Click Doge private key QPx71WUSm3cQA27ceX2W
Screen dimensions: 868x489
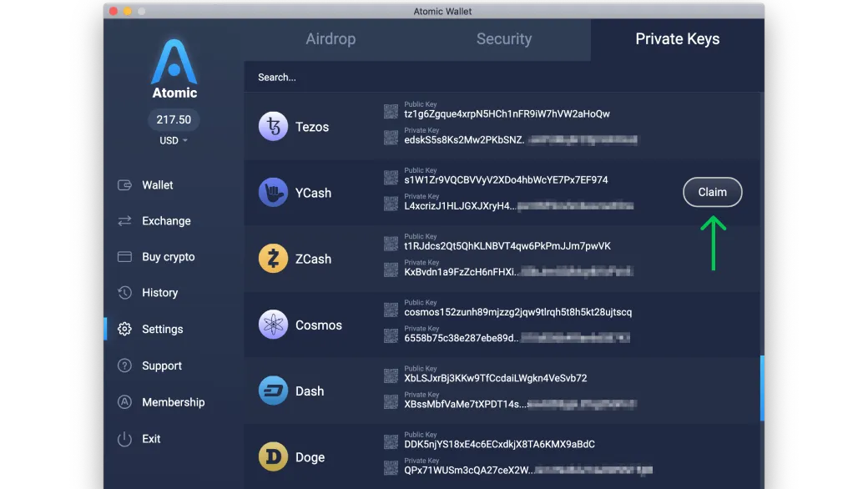469,470
